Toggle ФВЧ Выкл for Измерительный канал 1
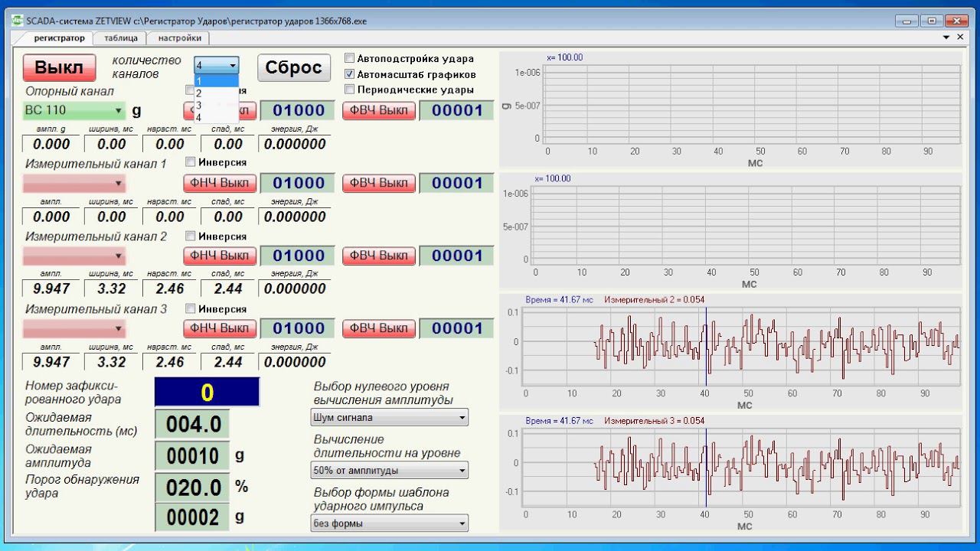Screen dimensions: 980x551 379,183
